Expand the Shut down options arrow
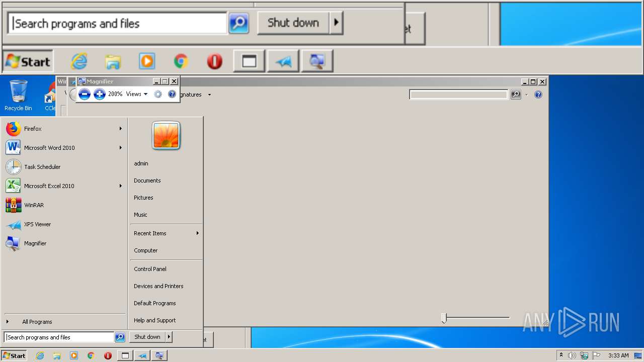The width and height of the screenshot is (644, 362). point(169,337)
